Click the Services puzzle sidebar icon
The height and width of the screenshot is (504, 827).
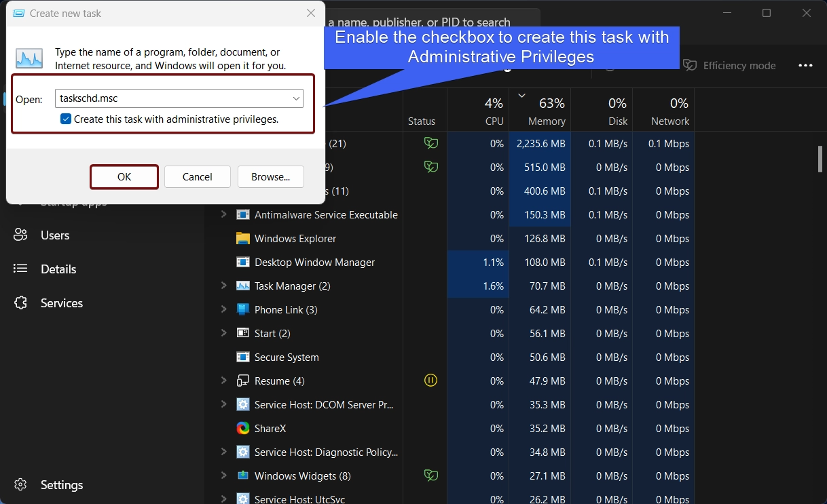20,303
